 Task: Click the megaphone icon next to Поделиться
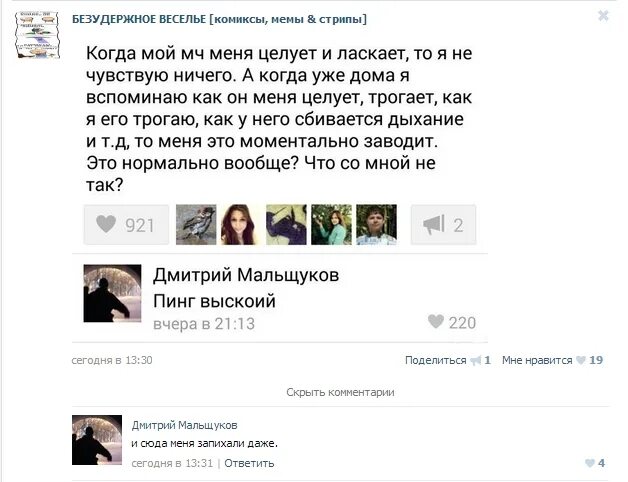(475, 361)
